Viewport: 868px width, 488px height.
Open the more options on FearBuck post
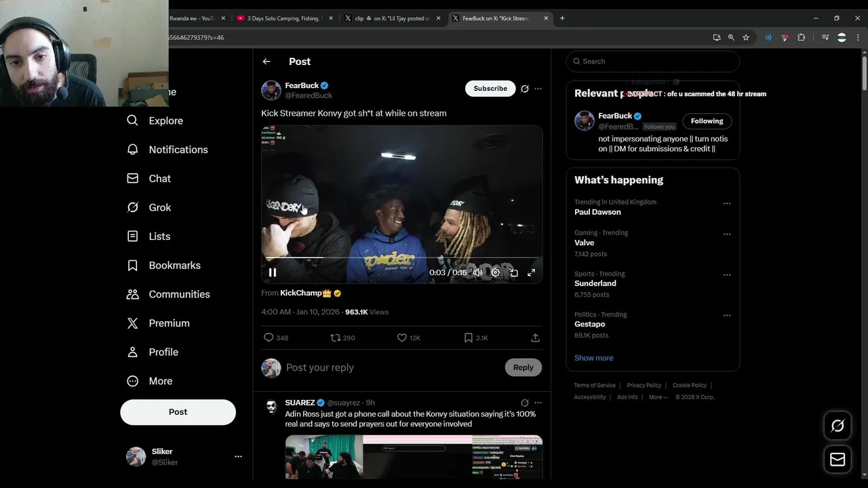pyautogui.click(x=538, y=89)
